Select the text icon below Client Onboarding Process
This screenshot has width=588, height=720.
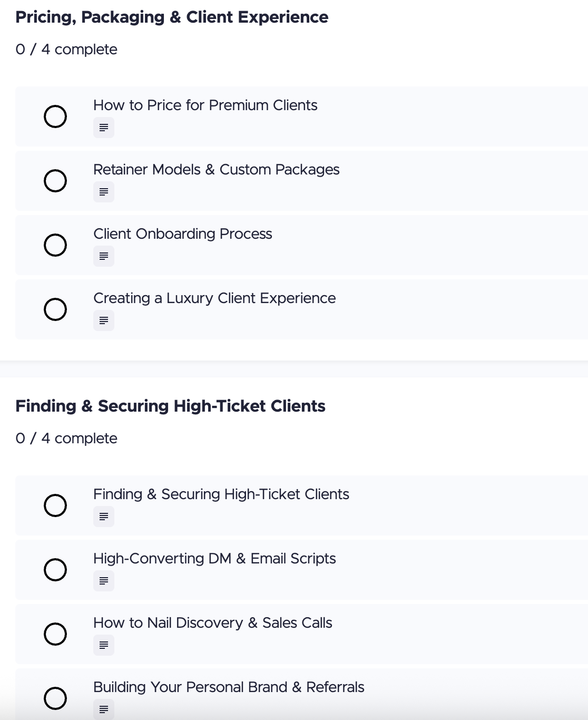103,256
